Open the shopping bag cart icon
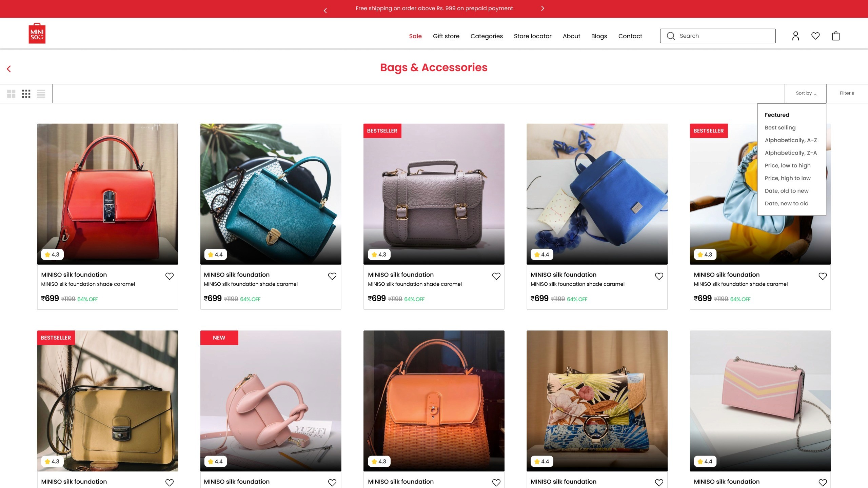Viewport: 868px width, 488px height. point(836,36)
